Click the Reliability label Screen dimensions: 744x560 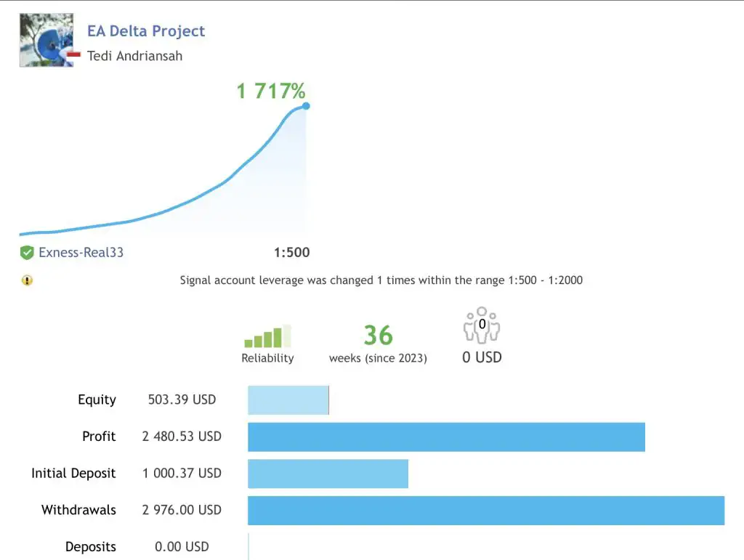(x=267, y=358)
